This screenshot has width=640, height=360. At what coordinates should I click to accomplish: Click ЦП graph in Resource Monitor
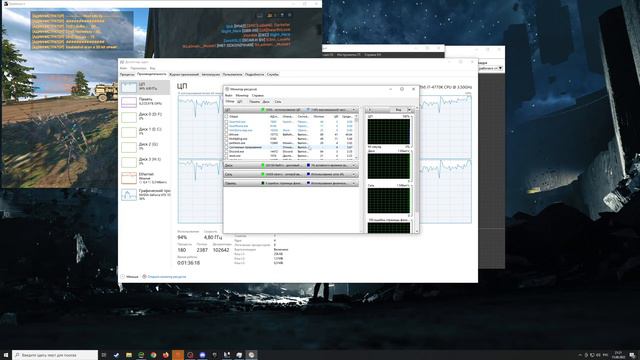click(389, 131)
